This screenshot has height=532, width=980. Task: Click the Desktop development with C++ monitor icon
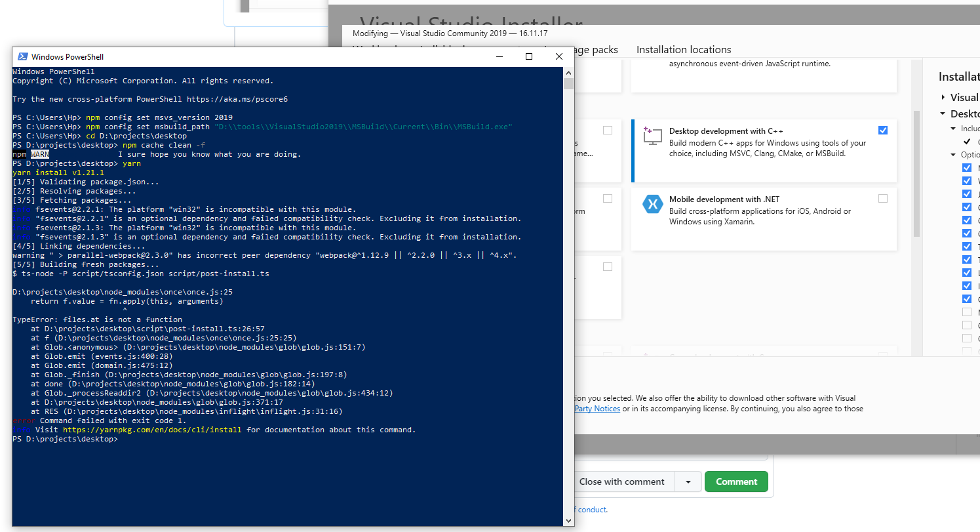pyautogui.click(x=653, y=136)
